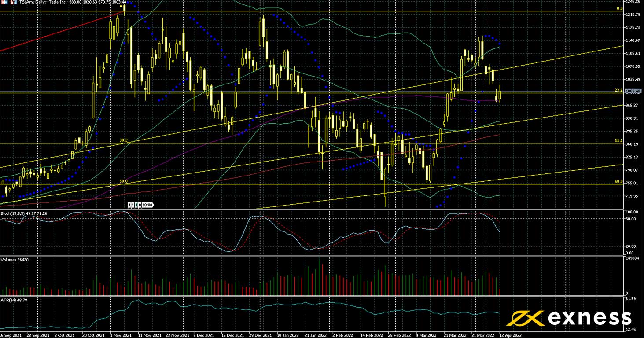Click the separator between price chart and Stochastic panel
644x338 pixels.
[x=308, y=209]
